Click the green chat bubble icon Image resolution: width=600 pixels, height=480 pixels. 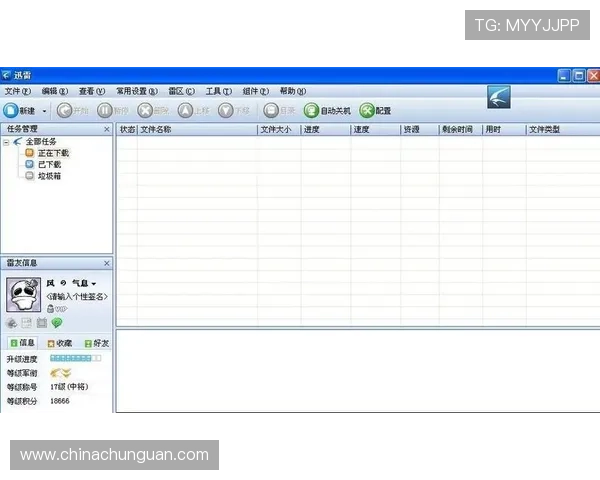[57, 323]
